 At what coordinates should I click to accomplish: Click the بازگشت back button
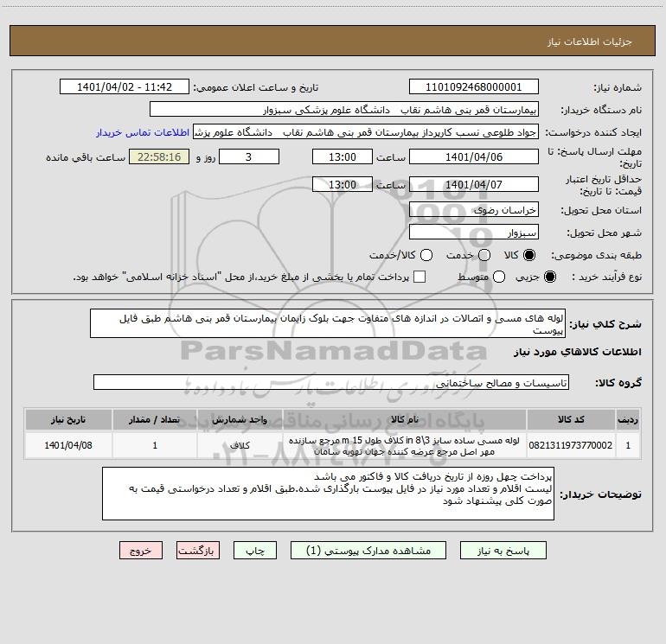[x=198, y=551]
